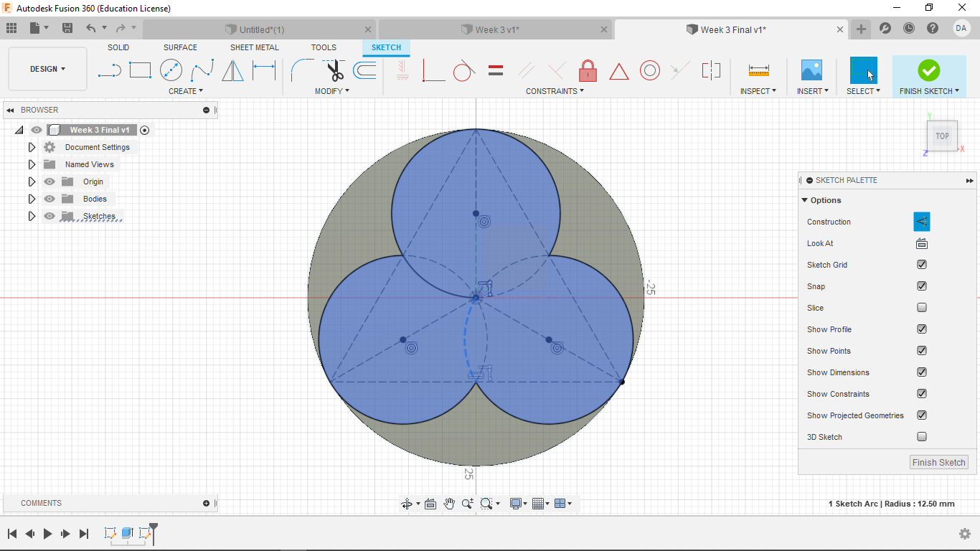Apply the Midpoint triangle constraint
Viewport: 980px width, 551px height.
click(x=618, y=71)
